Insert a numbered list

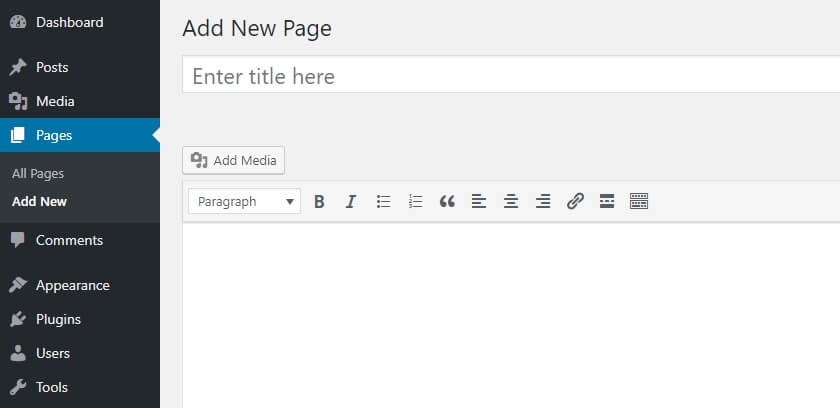[415, 201]
